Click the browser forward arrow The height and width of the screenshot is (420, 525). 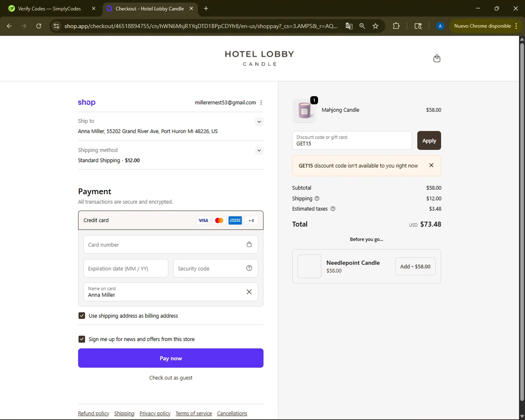pyautogui.click(x=24, y=26)
